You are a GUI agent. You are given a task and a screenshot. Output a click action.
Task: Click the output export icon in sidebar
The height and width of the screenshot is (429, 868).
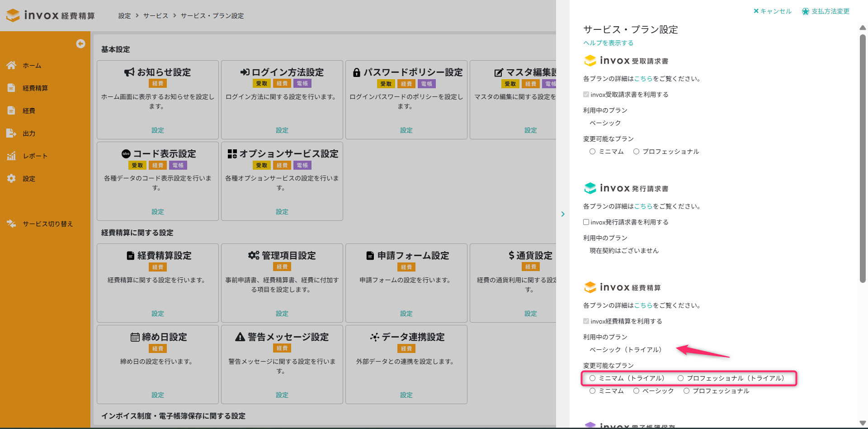click(11, 133)
